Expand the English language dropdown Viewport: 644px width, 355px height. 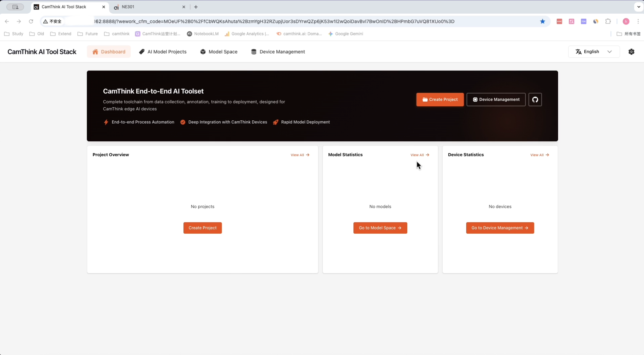(x=594, y=52)
